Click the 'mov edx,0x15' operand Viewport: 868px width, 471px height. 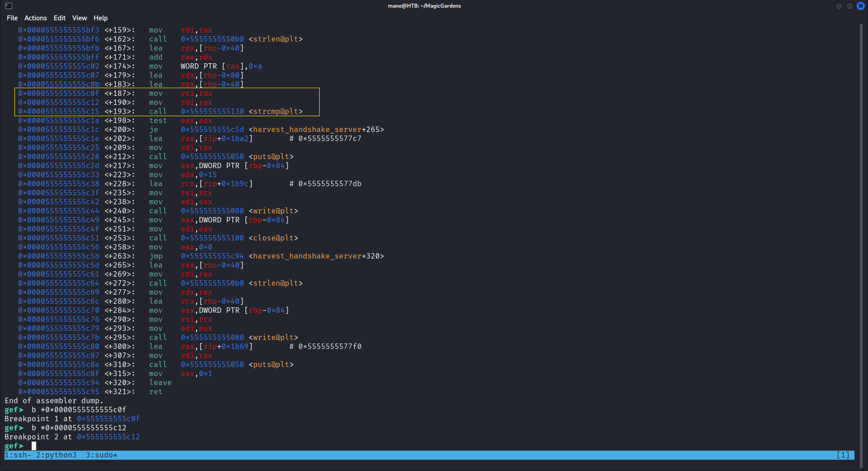(199, 175)
